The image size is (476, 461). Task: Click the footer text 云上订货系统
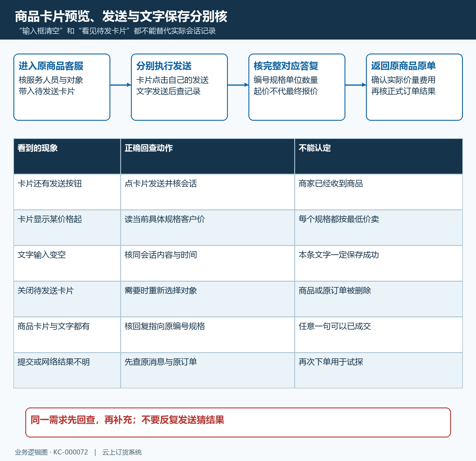click(122, 452)
